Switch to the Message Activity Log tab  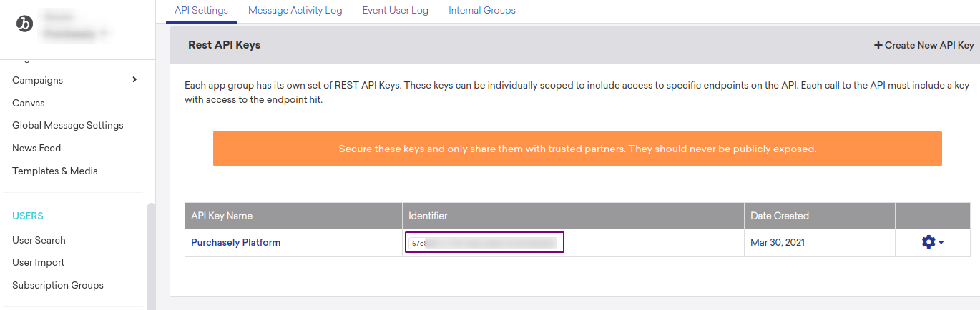coord(295,10)
